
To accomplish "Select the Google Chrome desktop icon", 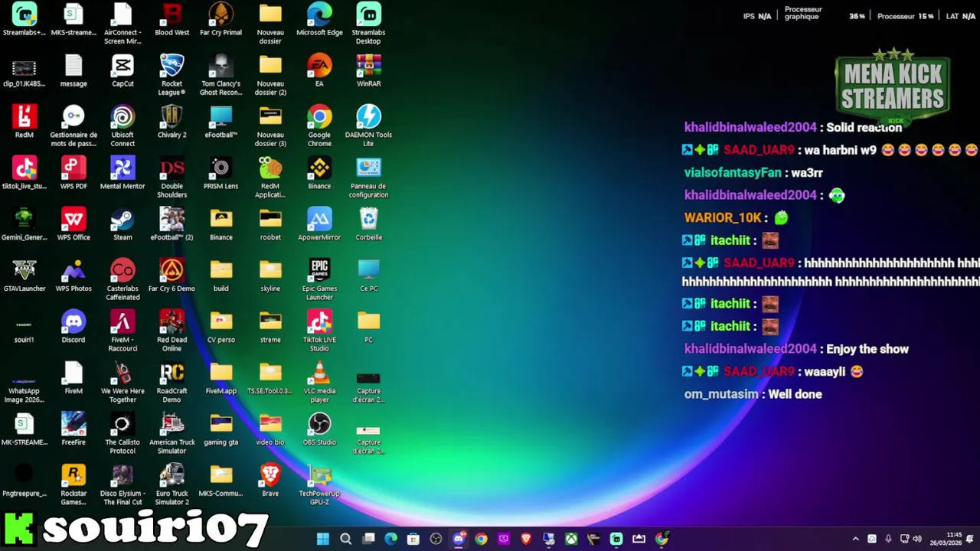I will pos(319,126).
